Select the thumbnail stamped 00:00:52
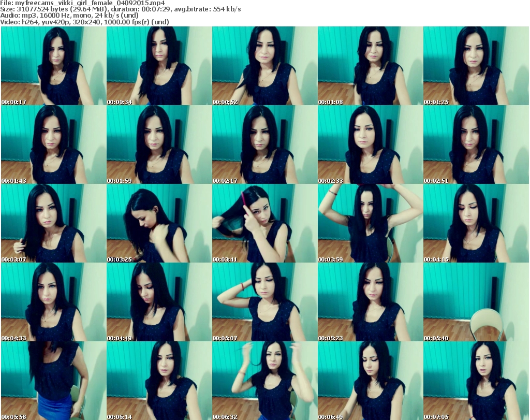This screenshot has width=530, height=420. [264, 66]
